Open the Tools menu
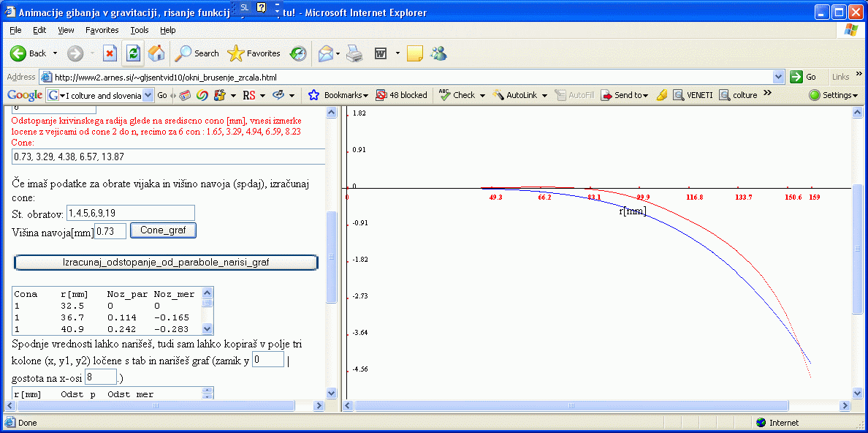868x433 pixels. (139, 30)
